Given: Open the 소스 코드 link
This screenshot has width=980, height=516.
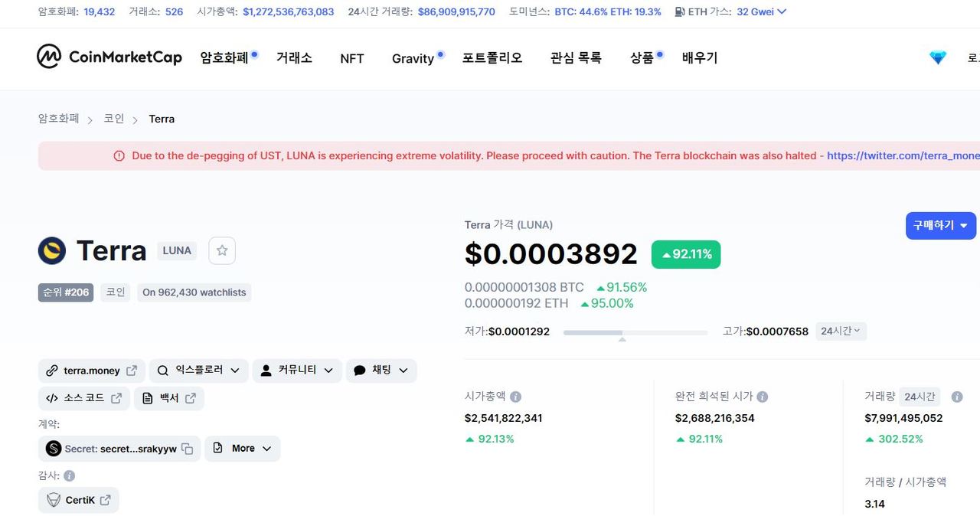Looking at the screenshot, I should pos(84,398).
